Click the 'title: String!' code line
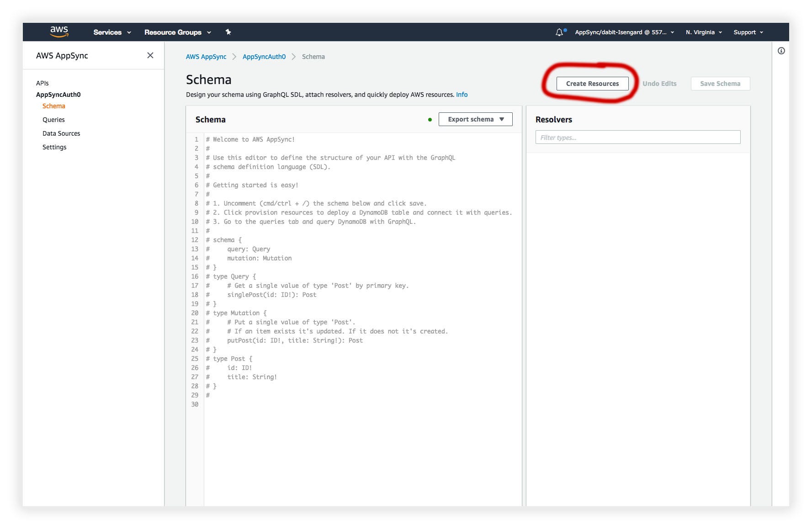The height and width of the screenshot is (529, 812). click(241, 377)
